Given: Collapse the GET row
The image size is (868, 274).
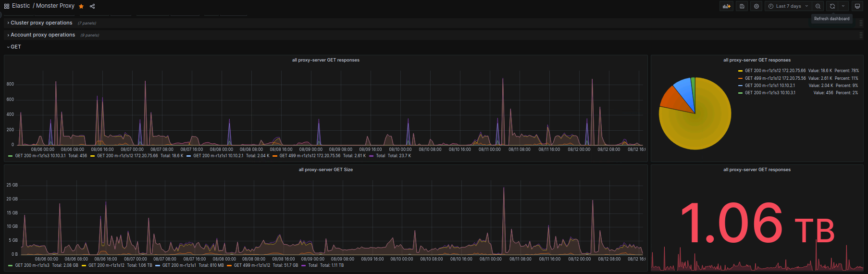Looking at the screenshot, I should (15, 47).
